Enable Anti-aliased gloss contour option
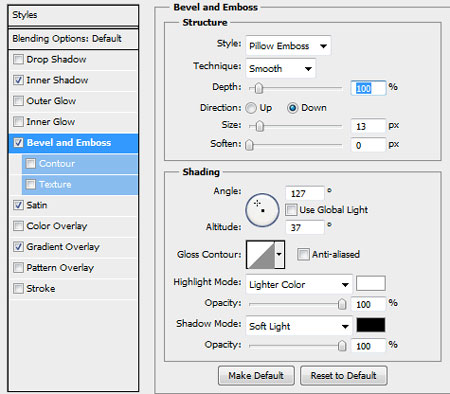The height and width of the screenshot is (394, 450). (303, 255)
